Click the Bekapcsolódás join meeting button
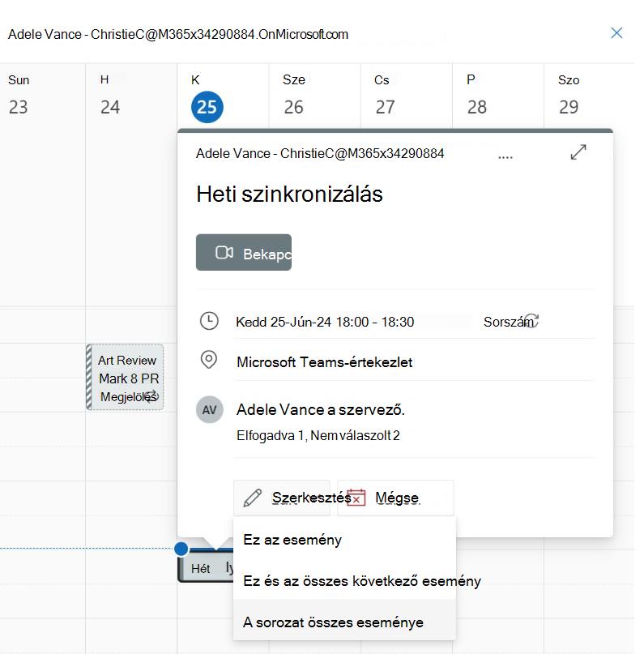 (244, 252)
